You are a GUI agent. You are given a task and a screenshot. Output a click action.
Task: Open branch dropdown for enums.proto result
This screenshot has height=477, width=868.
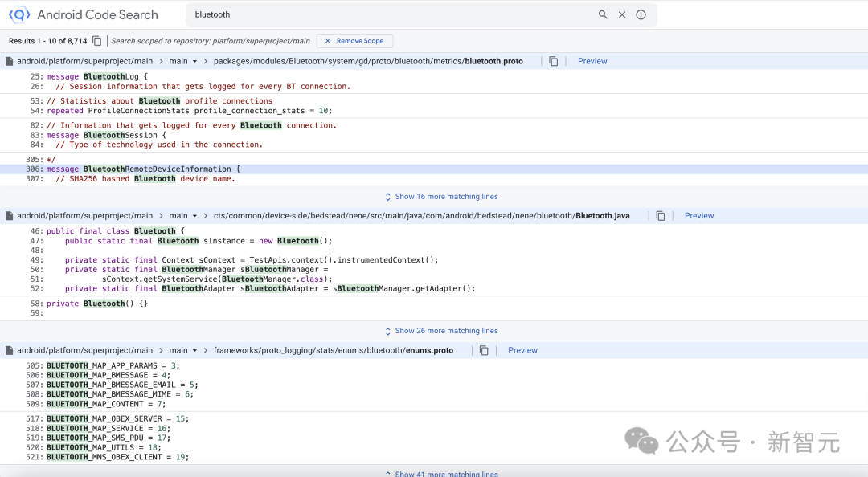click(183, 350)
